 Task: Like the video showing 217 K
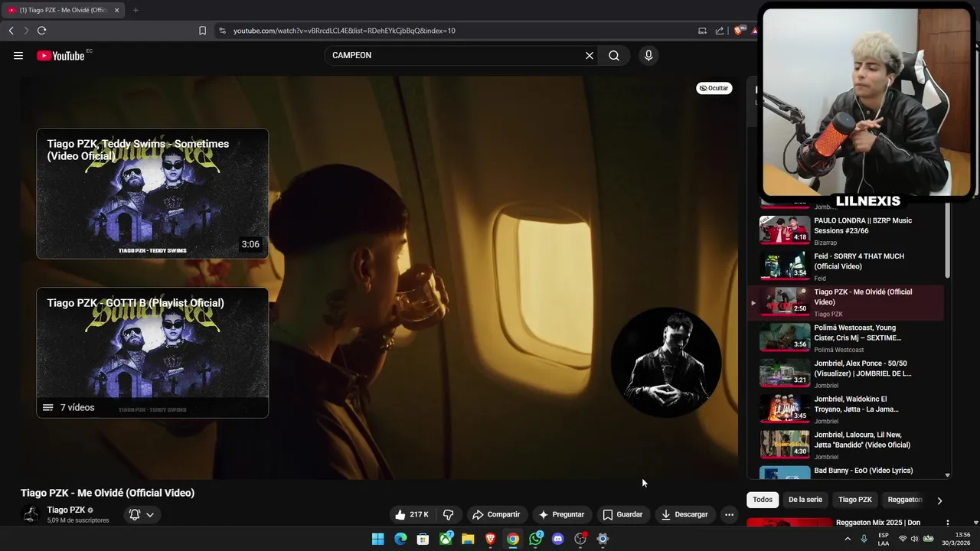(411, 514)
